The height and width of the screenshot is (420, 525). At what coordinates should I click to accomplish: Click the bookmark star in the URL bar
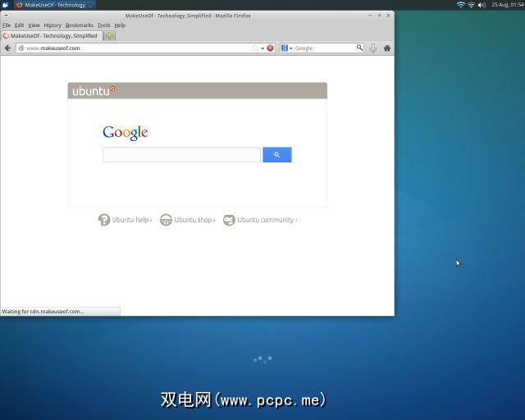coord(255,48)
